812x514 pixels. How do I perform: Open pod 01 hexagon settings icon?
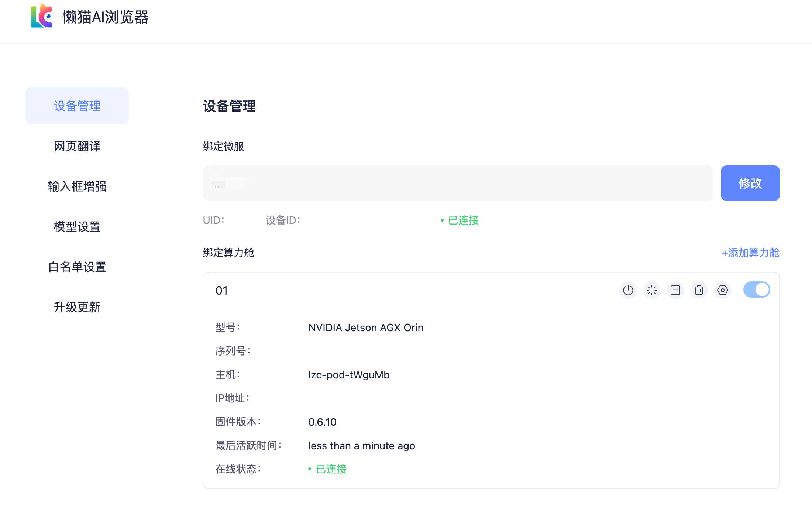tap(722, 290)
